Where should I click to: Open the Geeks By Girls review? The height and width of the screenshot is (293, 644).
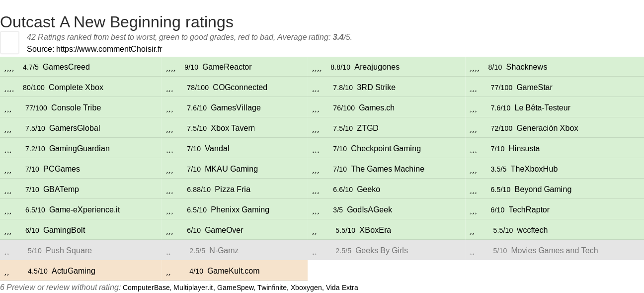pos(381,251)
